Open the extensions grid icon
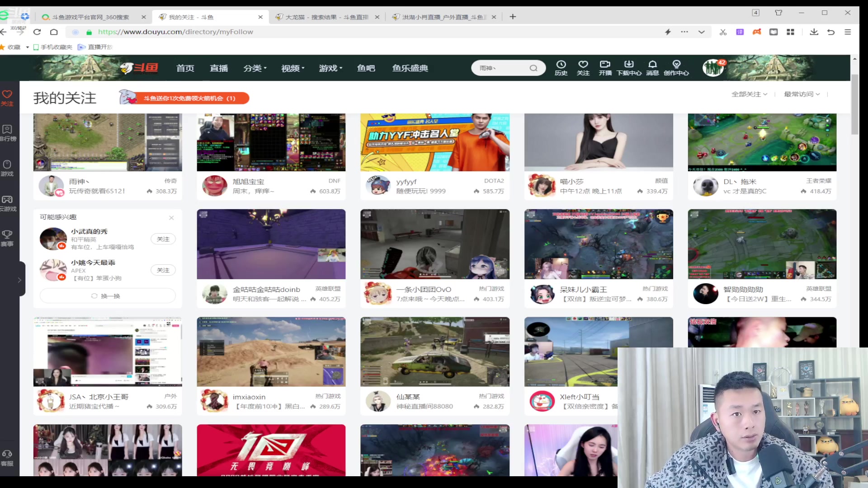The height and width of the screenshot is (488, 868). click(x=790, y=32)
